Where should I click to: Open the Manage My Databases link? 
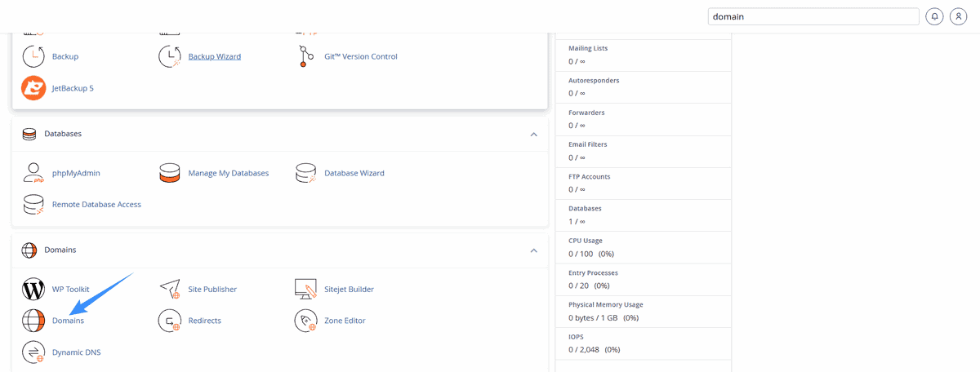pyautogui.click(x=229, y=173)
